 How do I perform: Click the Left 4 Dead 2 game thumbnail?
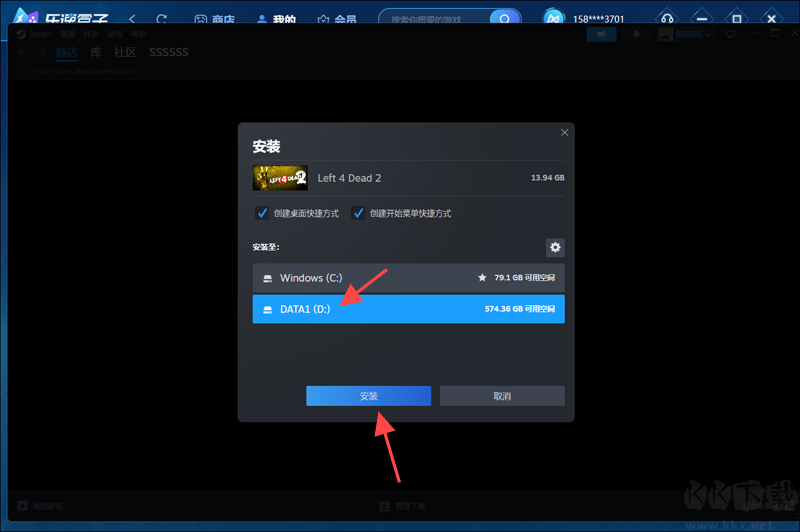[x=280, y=178]
